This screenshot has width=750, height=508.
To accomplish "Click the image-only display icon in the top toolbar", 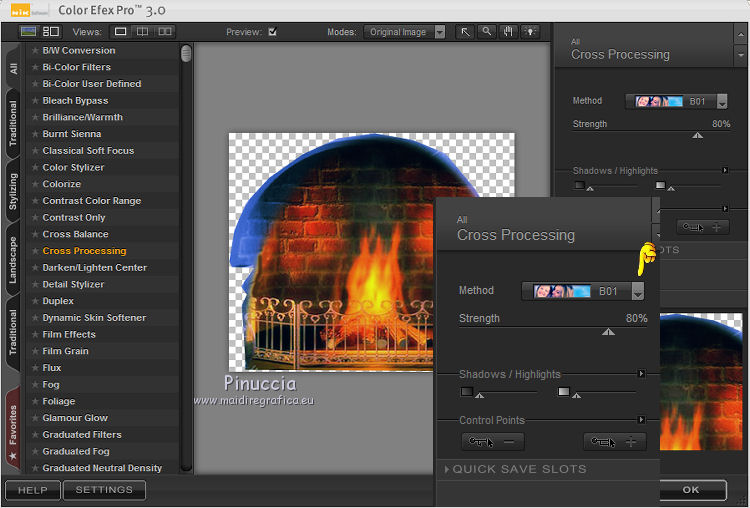I will (28, 32).
